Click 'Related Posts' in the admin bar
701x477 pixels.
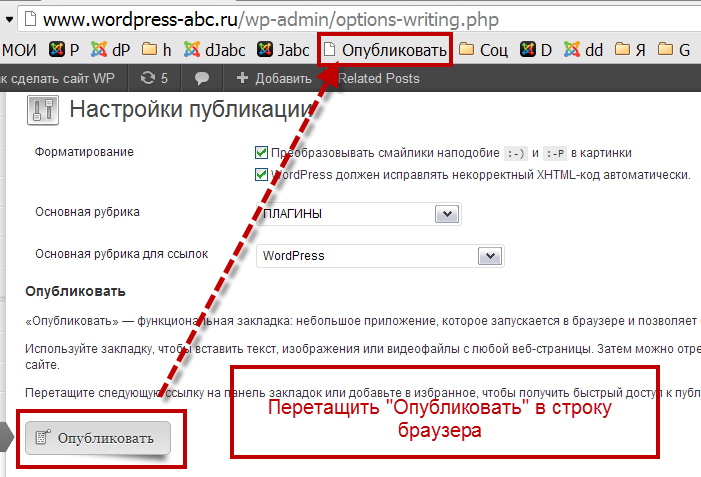tap(379, 78)
